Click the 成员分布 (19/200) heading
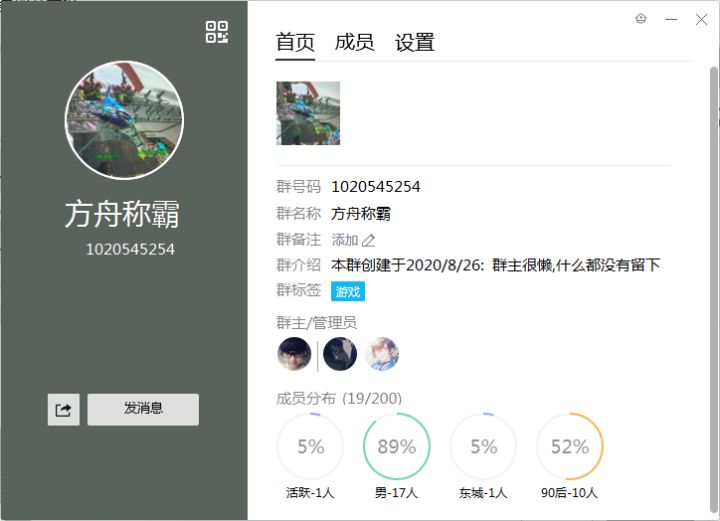 (339, 398)
